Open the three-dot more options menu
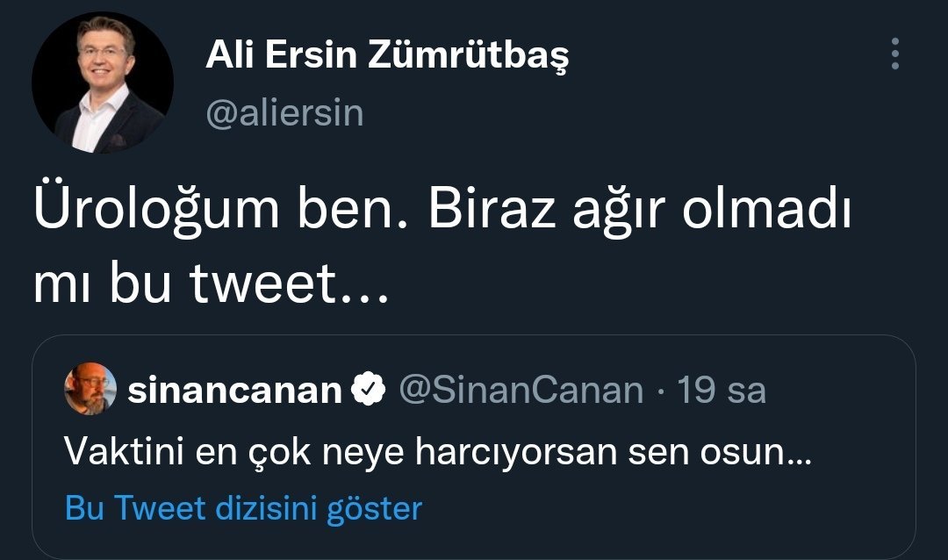This screenshot has width=948, height=560. pyautogui.click(x=894, y=54)
